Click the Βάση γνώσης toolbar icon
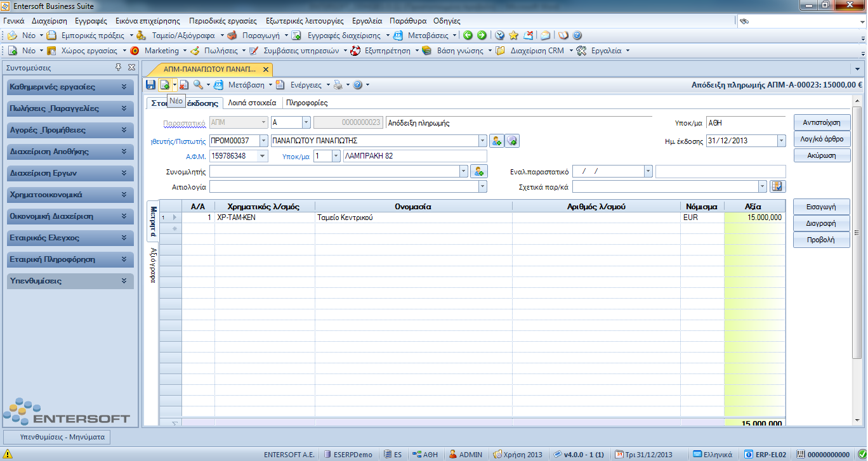The height and width of the screenshot is (461, 868). pyautogui.click(x=427, y=51)
